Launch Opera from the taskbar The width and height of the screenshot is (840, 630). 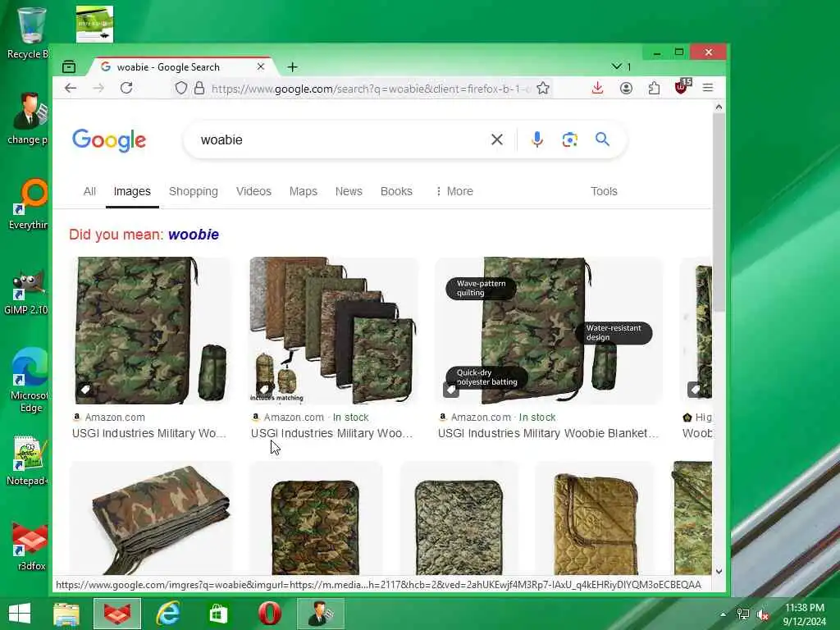tap(269, 614)
